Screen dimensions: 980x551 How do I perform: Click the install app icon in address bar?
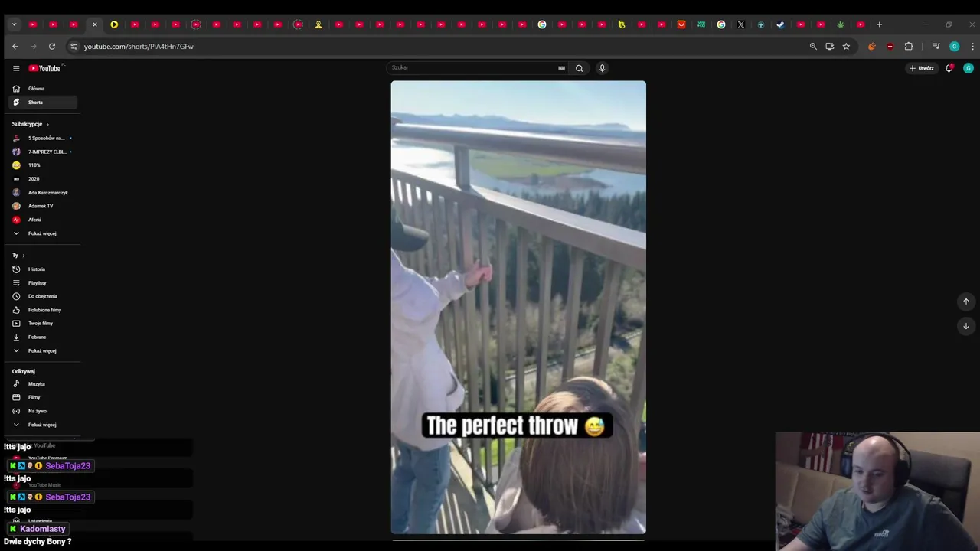coord(830,47)
